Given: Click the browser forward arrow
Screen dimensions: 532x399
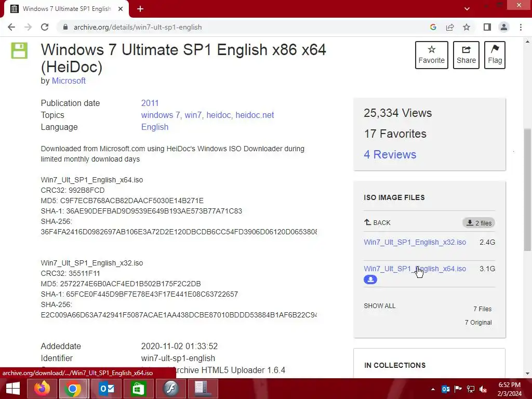Looking at the screenshot, I should coord(28,27).
